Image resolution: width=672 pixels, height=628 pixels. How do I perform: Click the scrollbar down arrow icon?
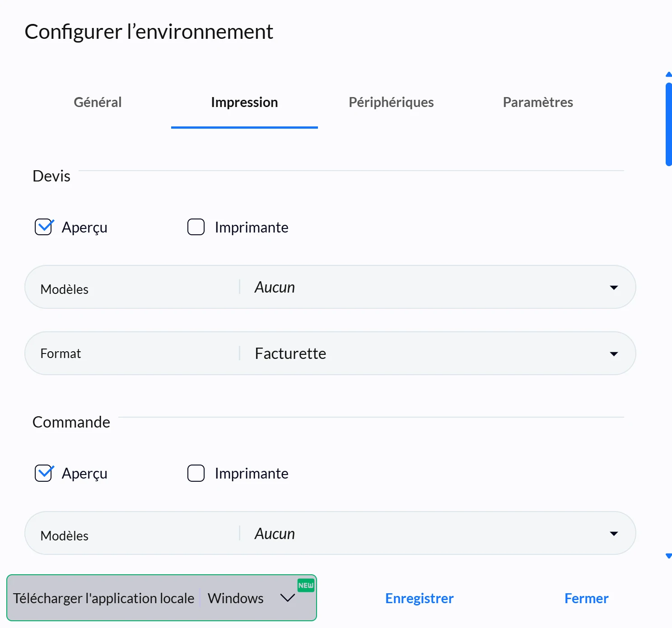point(669,556)
